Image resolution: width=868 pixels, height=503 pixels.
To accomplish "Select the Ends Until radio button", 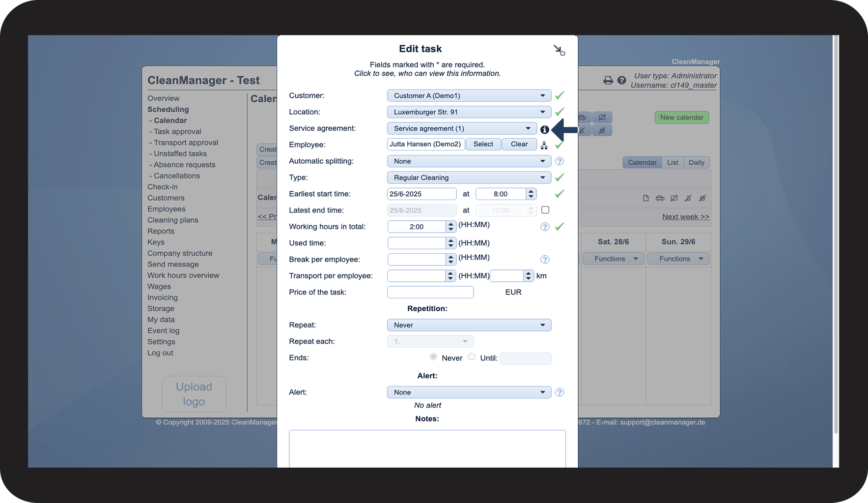I will pos(472,357).
